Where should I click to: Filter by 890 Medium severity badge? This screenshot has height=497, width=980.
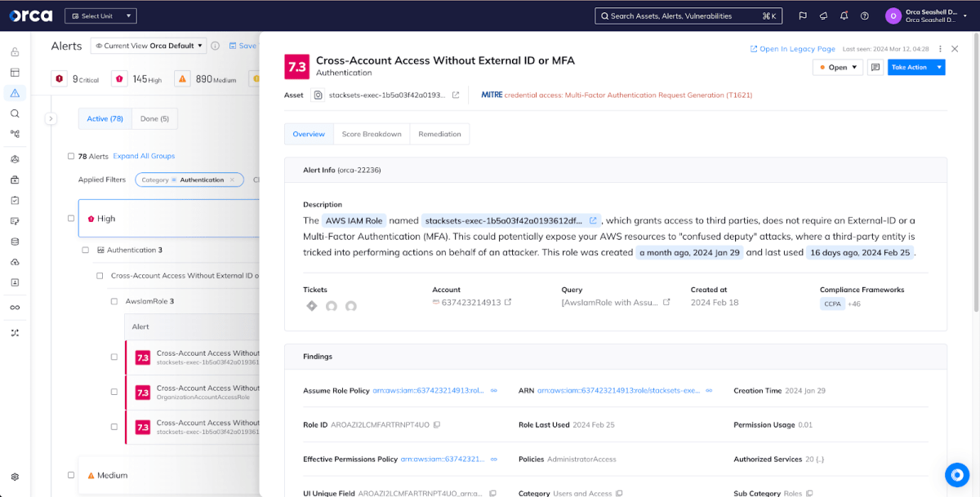206,79
